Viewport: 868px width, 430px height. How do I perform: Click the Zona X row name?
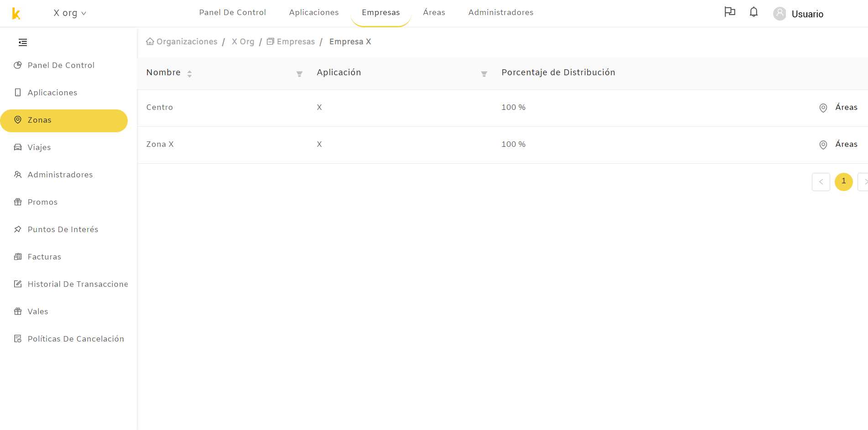pos(160,144)
